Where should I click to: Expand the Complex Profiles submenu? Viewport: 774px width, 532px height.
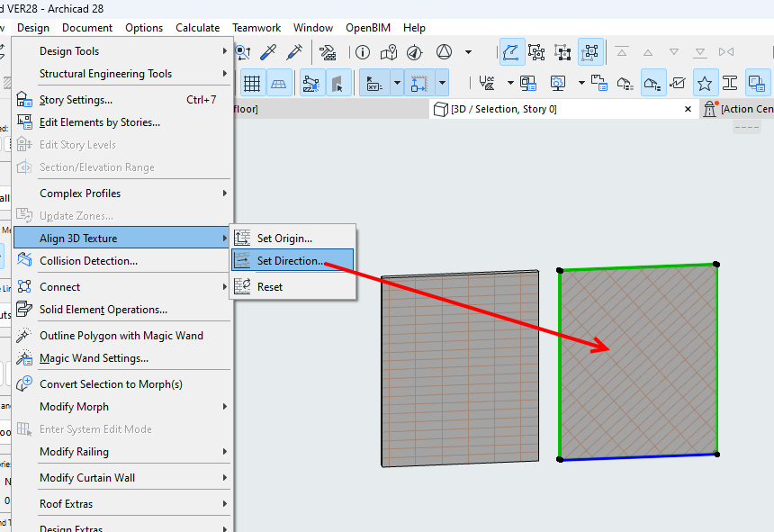tap(121, 193)
